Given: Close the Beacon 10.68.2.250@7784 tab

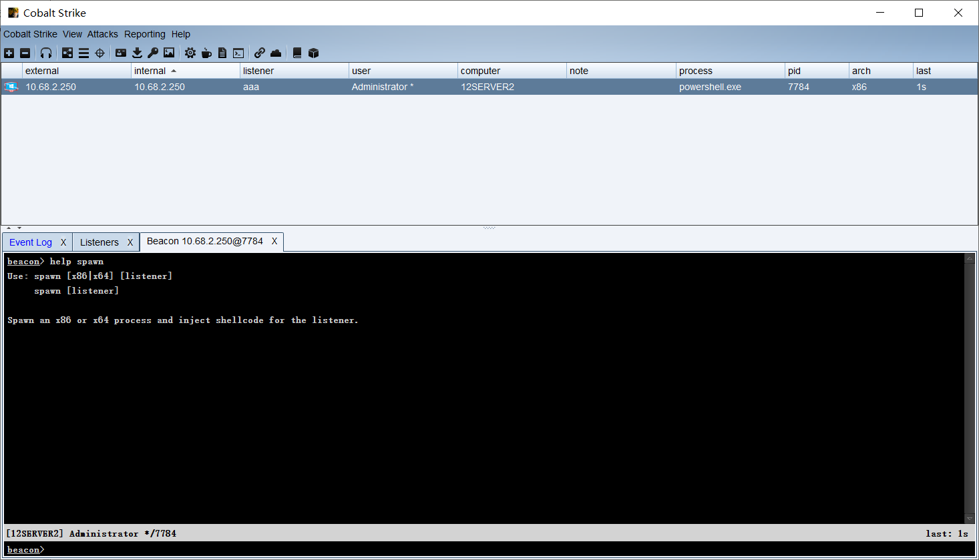Looking at the screenshot, I should tap(274, 241).
